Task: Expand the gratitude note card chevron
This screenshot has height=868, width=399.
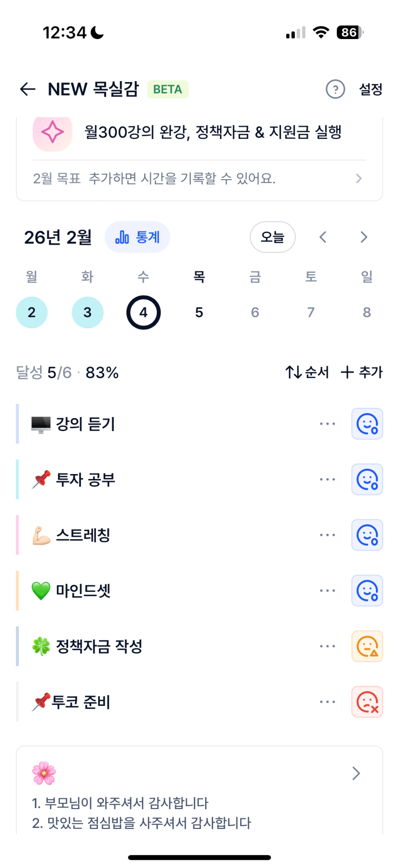Action: coord(356,773)
